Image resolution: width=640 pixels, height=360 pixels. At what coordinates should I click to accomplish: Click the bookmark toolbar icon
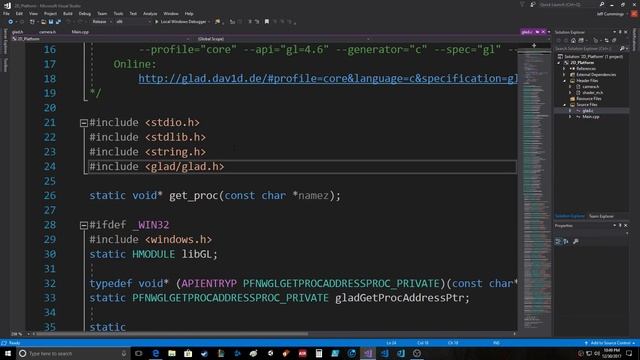(267, 22)
